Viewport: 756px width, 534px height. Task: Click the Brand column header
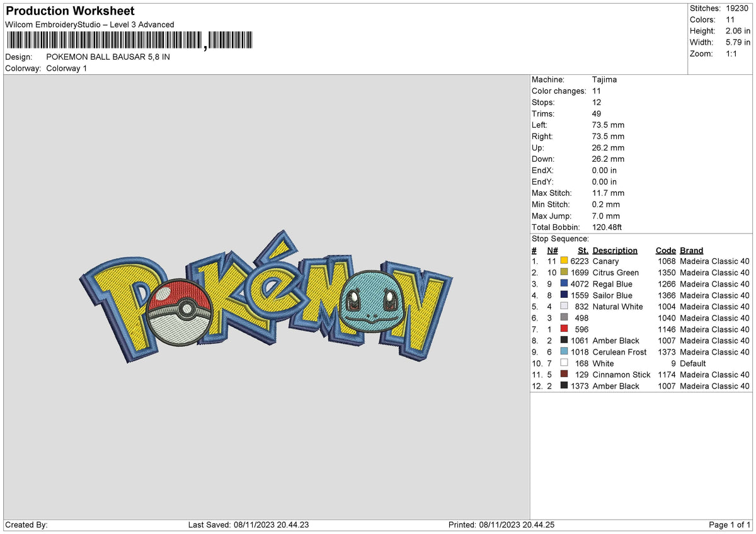pos(691,250)
